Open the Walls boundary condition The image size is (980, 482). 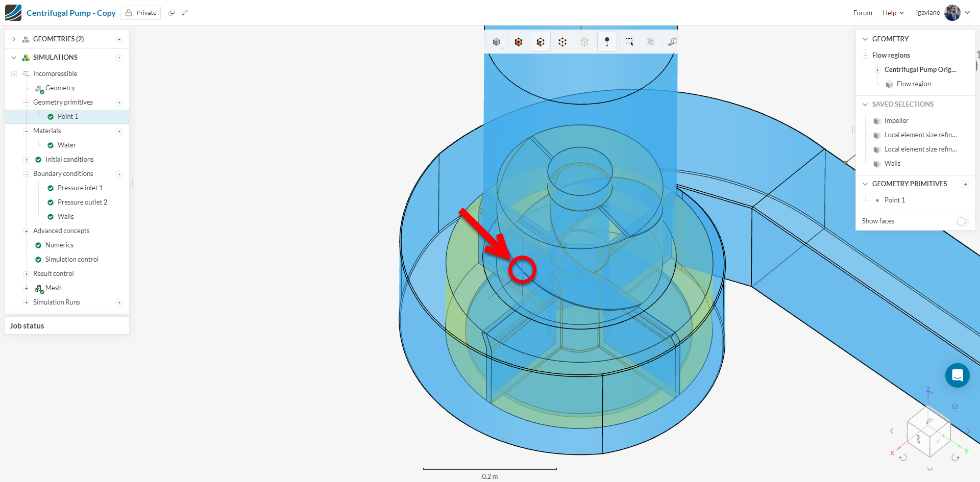66,217
